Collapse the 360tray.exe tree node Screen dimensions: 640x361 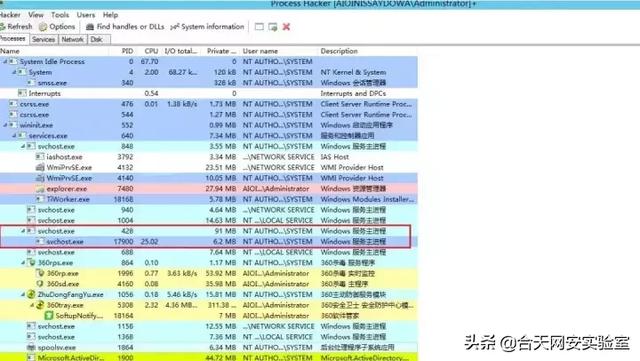[32, 305]
